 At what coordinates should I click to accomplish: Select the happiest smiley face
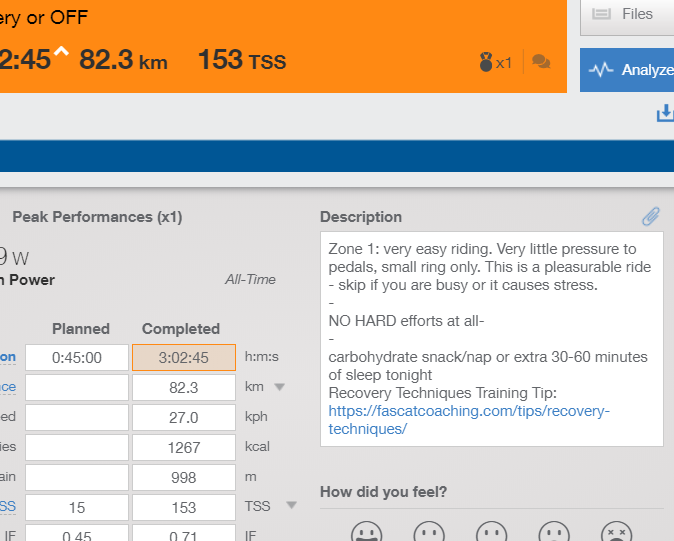pyautogui.click(x=368, y=532)
